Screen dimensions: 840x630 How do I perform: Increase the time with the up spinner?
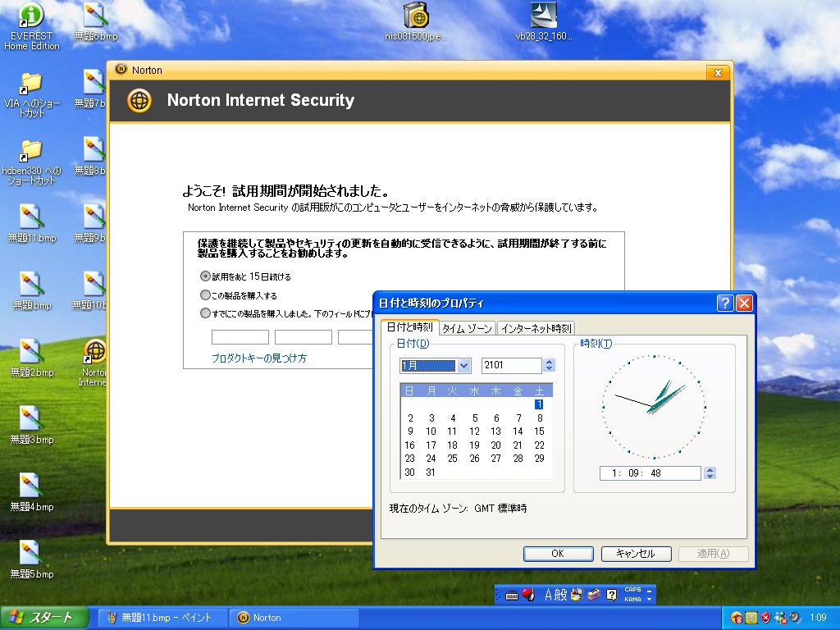coord(710,470)
